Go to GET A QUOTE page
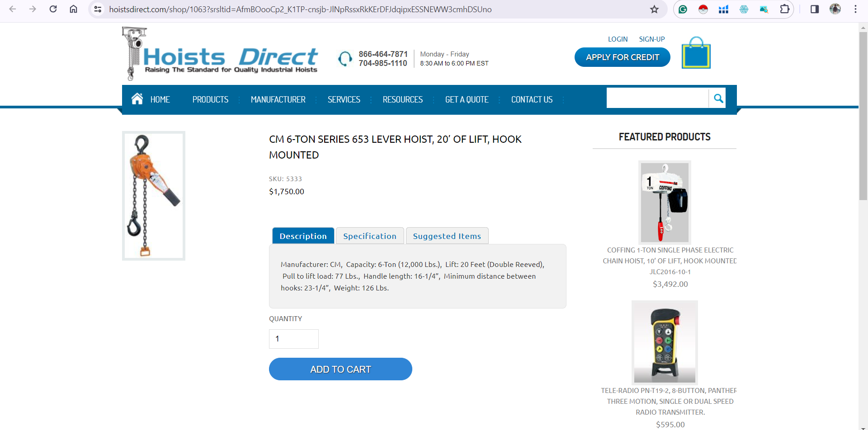Screen dimensions: 868x430 pos(467,99)
